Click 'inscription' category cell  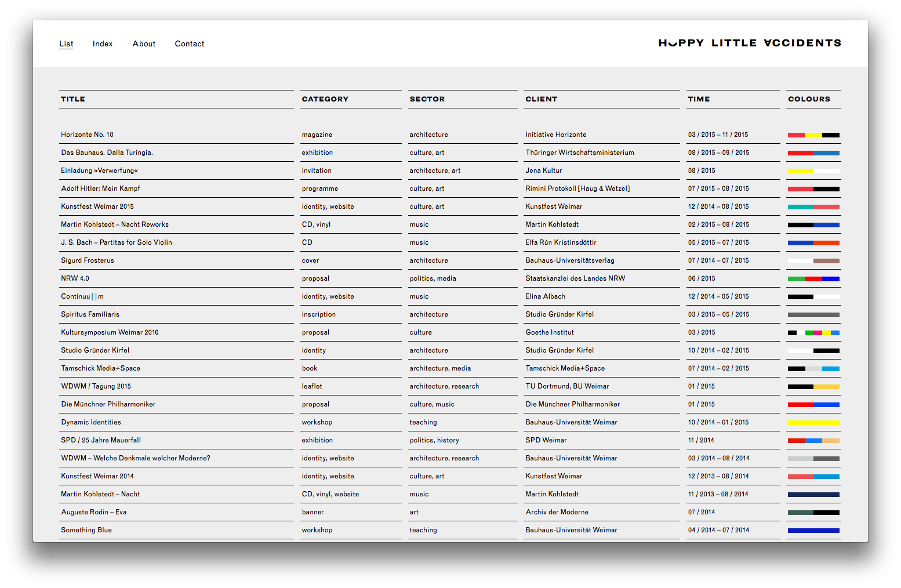[319, 314]
